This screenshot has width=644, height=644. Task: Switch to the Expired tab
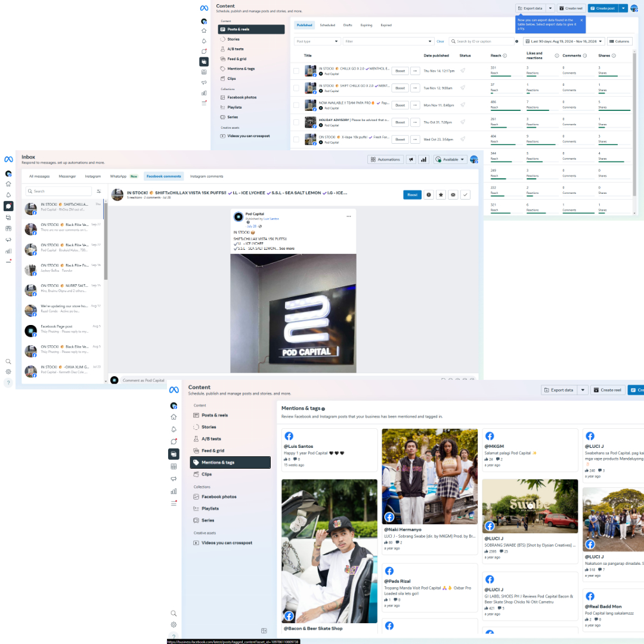386,25
